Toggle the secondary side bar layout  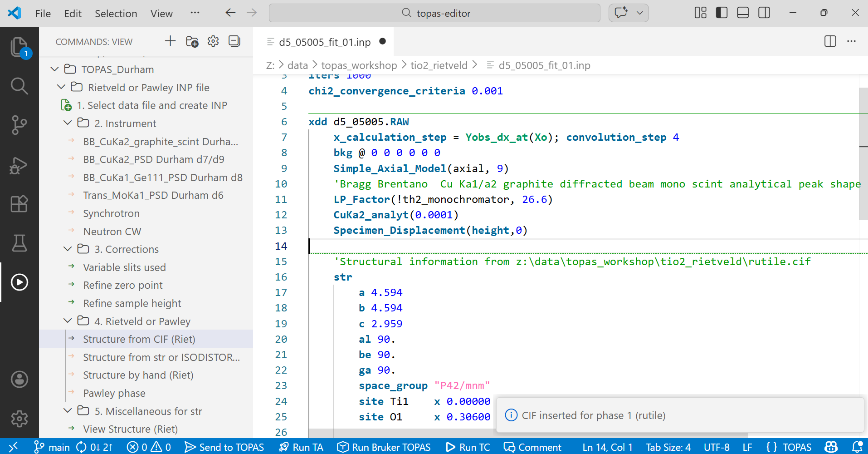[764, 13]
